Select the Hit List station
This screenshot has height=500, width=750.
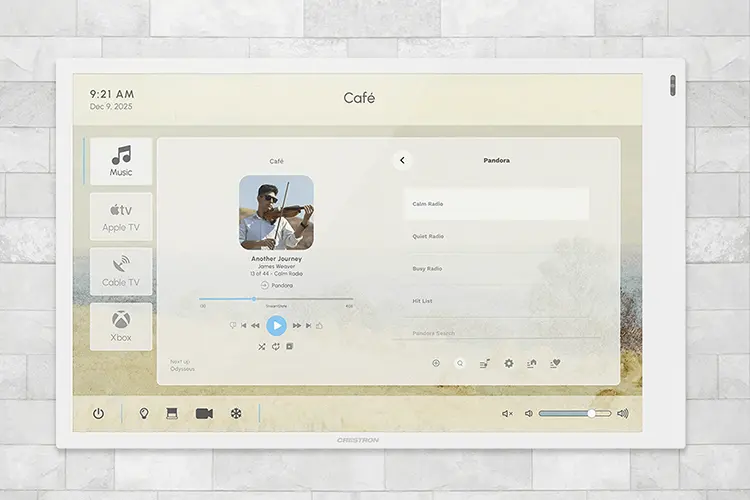tap(497, 301)
